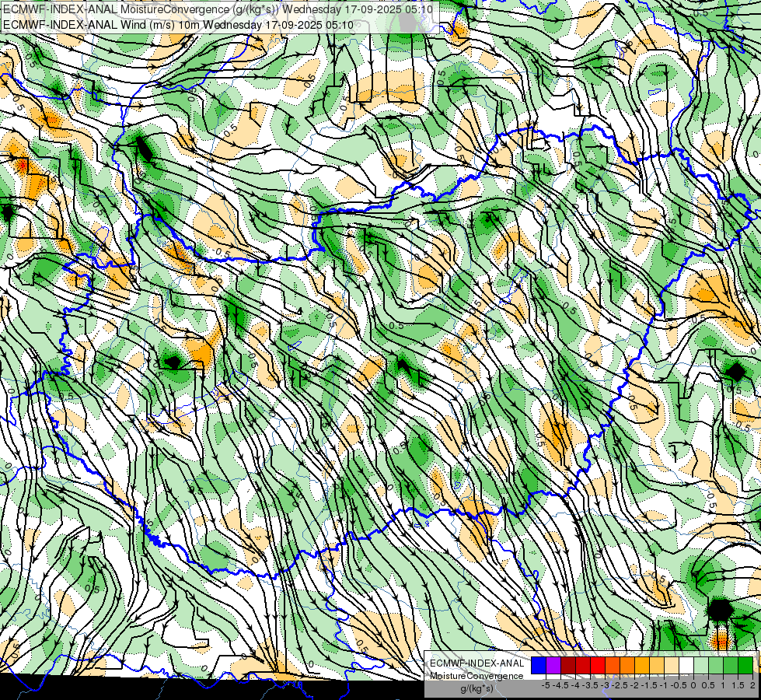Click the 'Wind (m/s) 10m' title line
This screenshot has width=761, height=700.
pos(178,24)
